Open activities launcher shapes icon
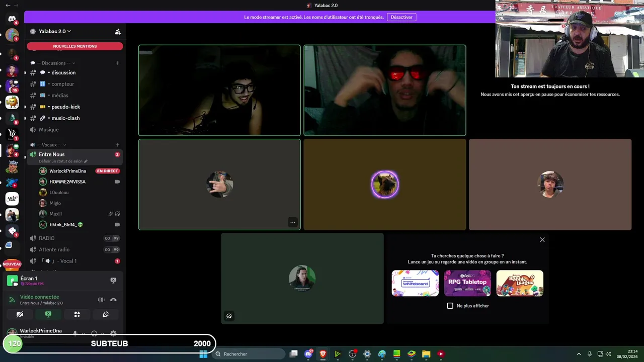 click(77, 314)
